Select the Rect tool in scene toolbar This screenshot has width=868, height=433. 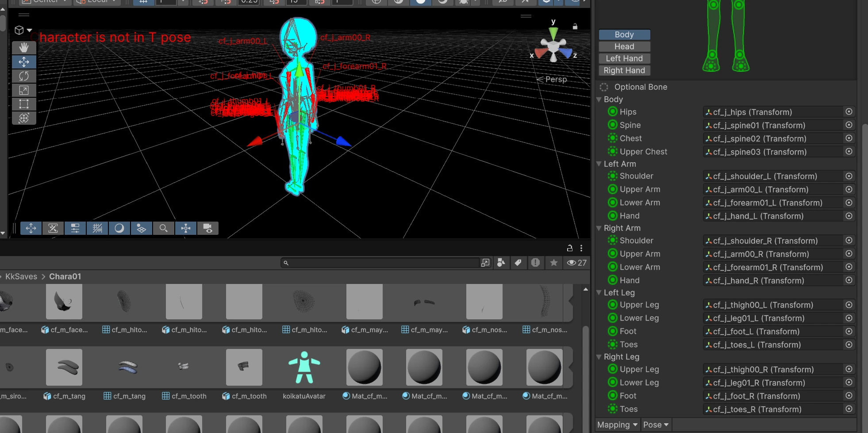coord(24,104)
